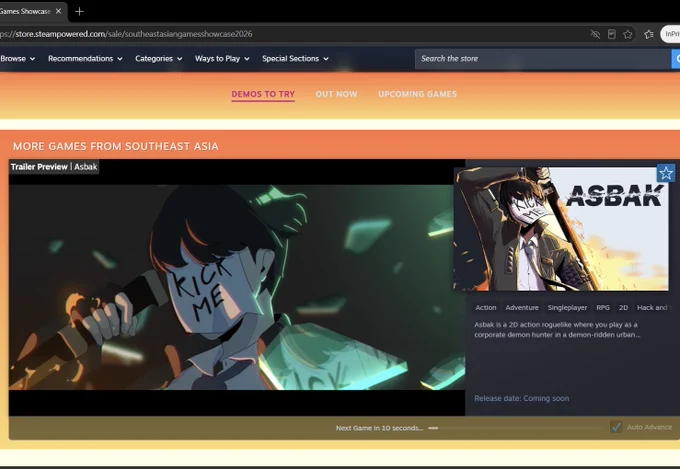Open the Asbak game capsule image
Viewport: 680px width, 469px height.
coord(561,229)
